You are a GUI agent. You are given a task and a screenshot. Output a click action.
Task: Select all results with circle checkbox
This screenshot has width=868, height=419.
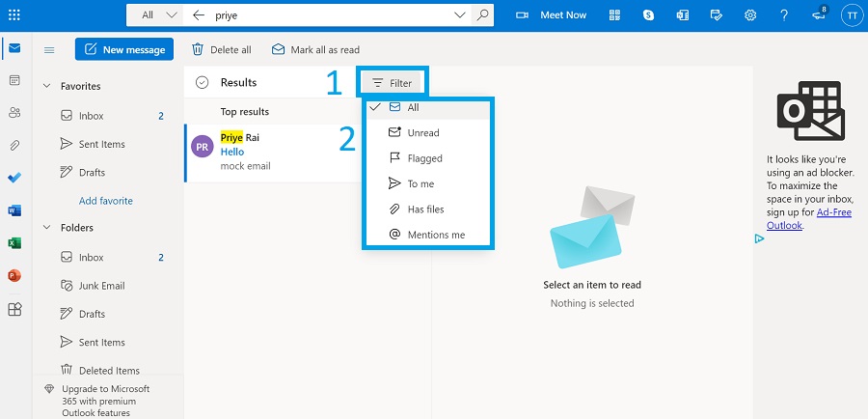(203, 83)
